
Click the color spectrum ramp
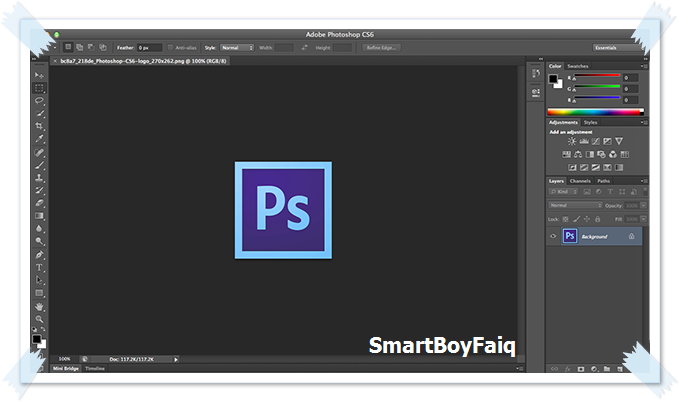click(595, 112)
